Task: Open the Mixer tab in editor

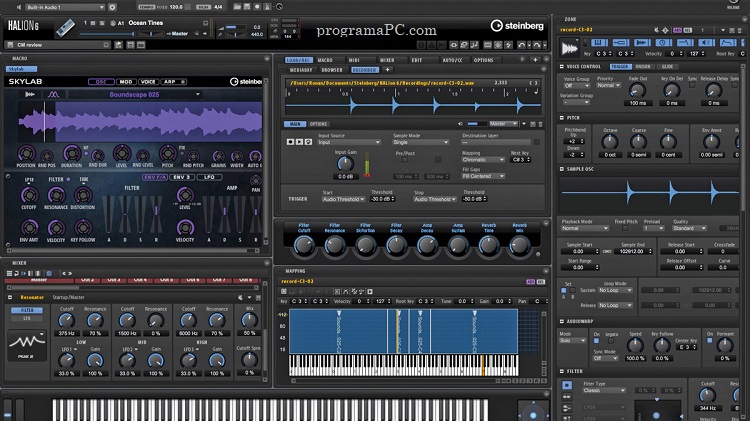Action: tap(386, 60)
